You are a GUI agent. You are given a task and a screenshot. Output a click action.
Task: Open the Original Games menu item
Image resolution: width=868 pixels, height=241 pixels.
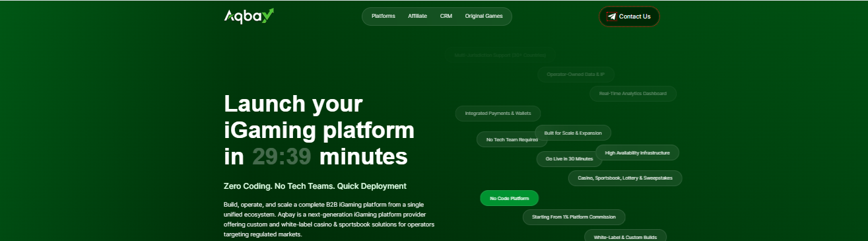[484, 16]
